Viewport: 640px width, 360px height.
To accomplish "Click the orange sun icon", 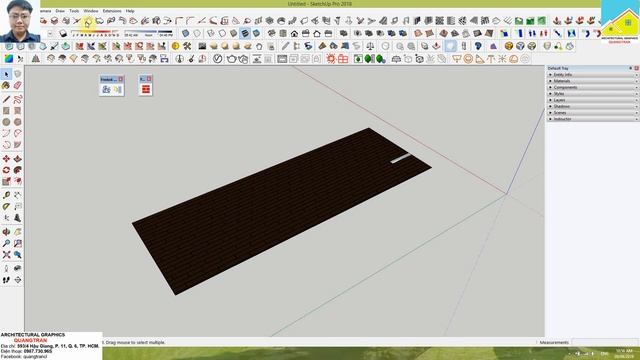I will tap(331, 59).
